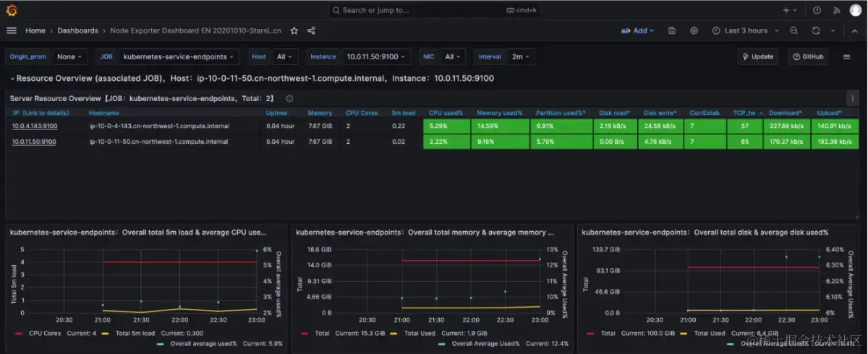The height and width of the screenshot is (354, 868).
Task: Open the news feed RSS icon
Action: click(x=837, y=10)
